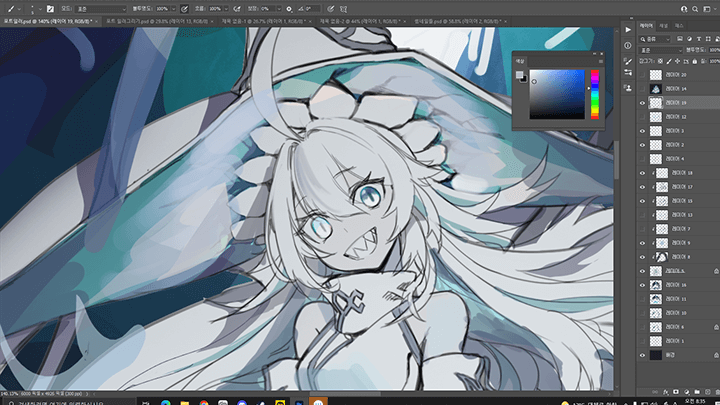Toggle pressure for size icon

tap(331, 9)
